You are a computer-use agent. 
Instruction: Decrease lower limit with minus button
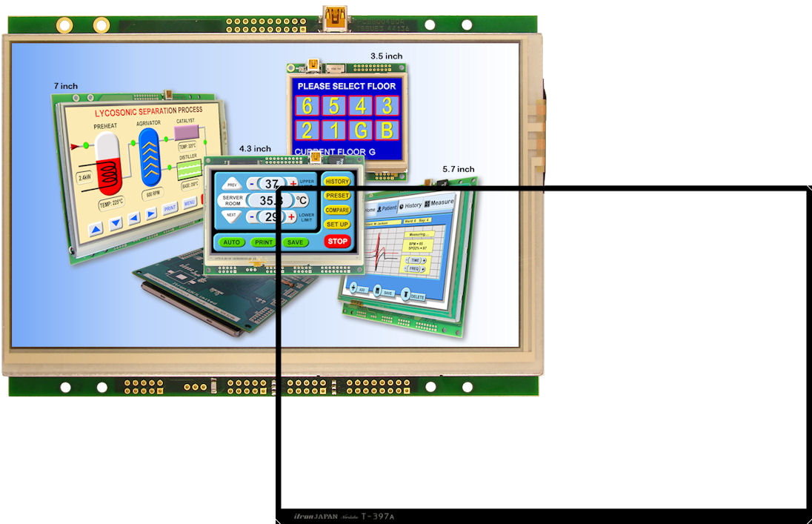[252, 216]
